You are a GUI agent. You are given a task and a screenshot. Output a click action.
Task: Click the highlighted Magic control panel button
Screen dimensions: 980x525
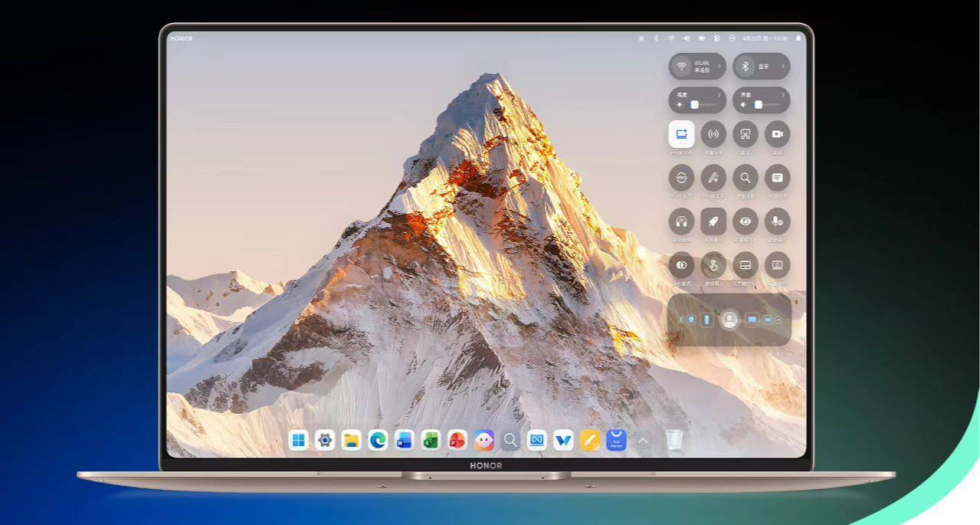pyautogui.click(x=681, y=134)
